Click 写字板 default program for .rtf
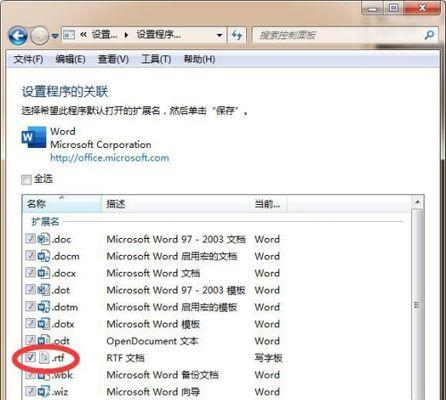The width and height of the screenshot is (446, 400). pyautogui.click(x=268, y=358)
